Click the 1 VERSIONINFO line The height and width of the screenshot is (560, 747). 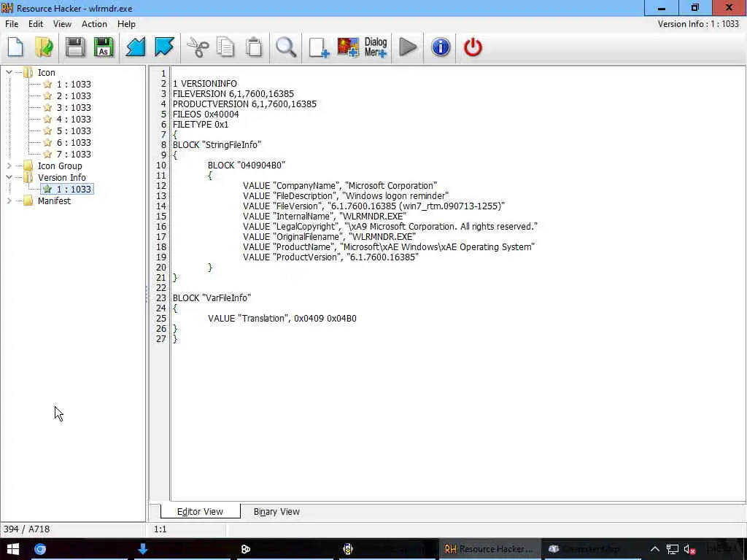pos(204,84)
